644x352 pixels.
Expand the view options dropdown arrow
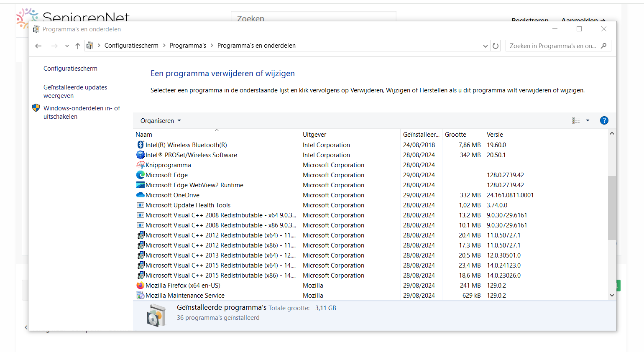click(588, 120)
